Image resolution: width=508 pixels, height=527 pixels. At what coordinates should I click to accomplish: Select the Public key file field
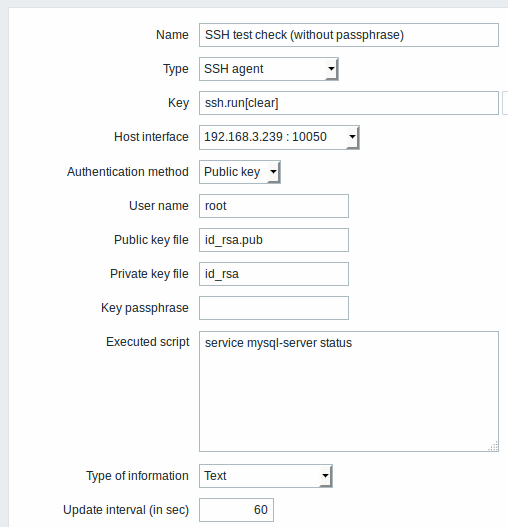[274, 240]
